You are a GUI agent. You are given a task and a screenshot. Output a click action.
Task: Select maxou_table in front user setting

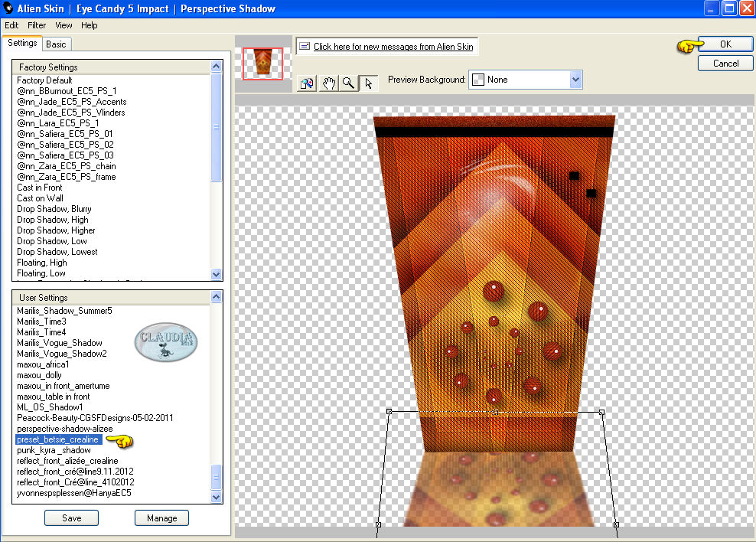(x=53, y=397)
